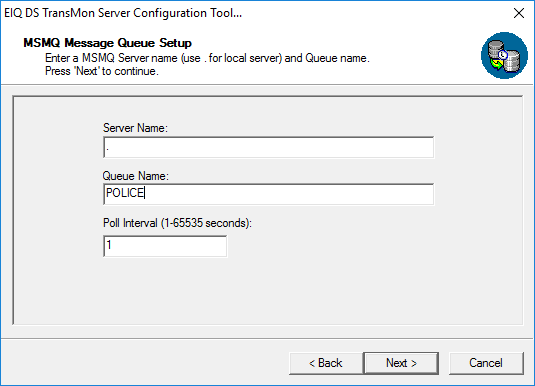
Task: Click the Queue Name: label
Action: 135,176
